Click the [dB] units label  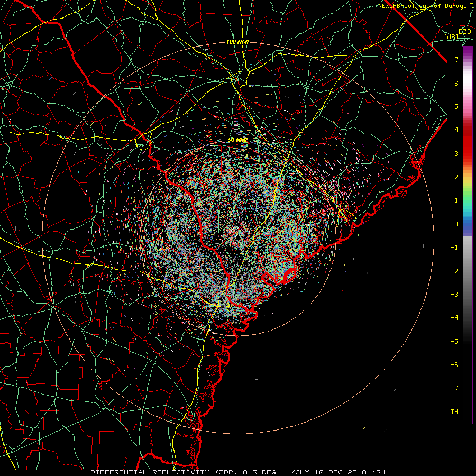pyautogui.click(x=452, y=36)
